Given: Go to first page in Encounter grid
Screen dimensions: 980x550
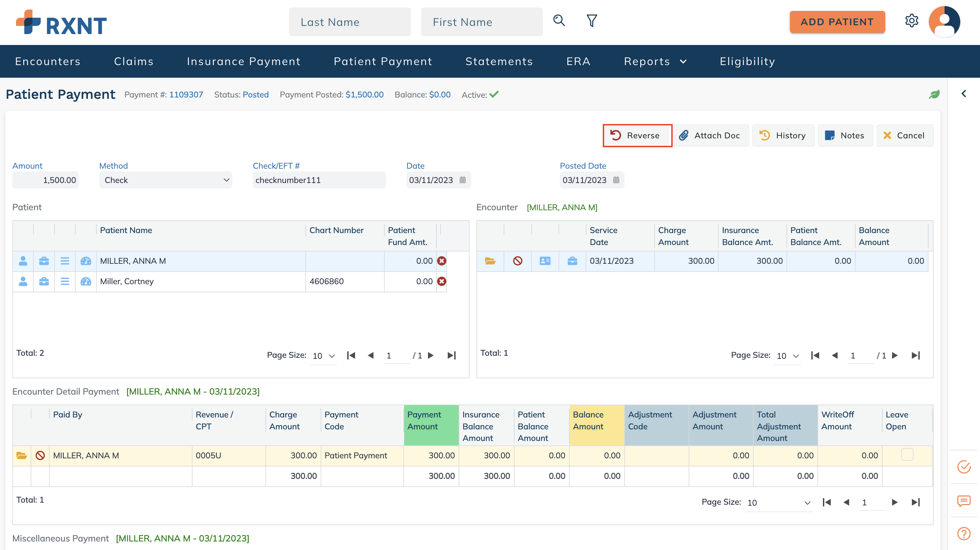Looking at the screenshot, I should coord(815,355).
